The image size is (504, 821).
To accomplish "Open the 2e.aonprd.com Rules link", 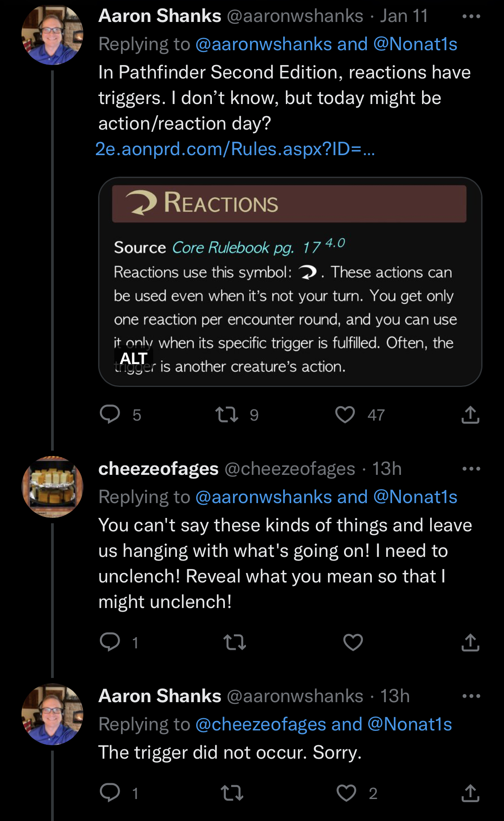I will [x=234, y=149].
